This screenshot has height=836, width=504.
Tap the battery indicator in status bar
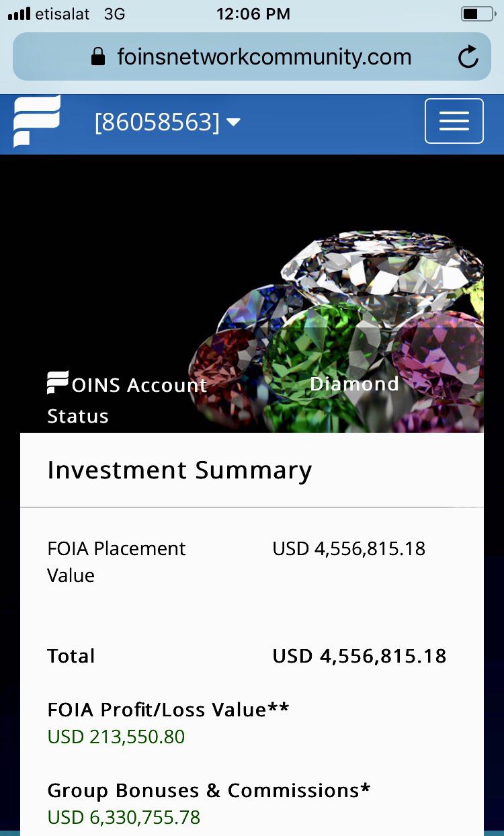point(477,13)
